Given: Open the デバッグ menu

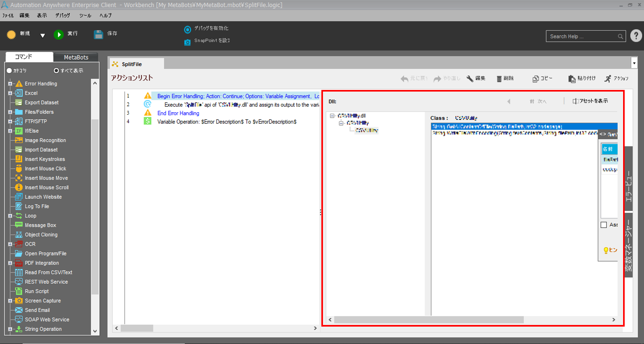Looking at the screenshot, I should pyautogui.click(x=62, y=15).
